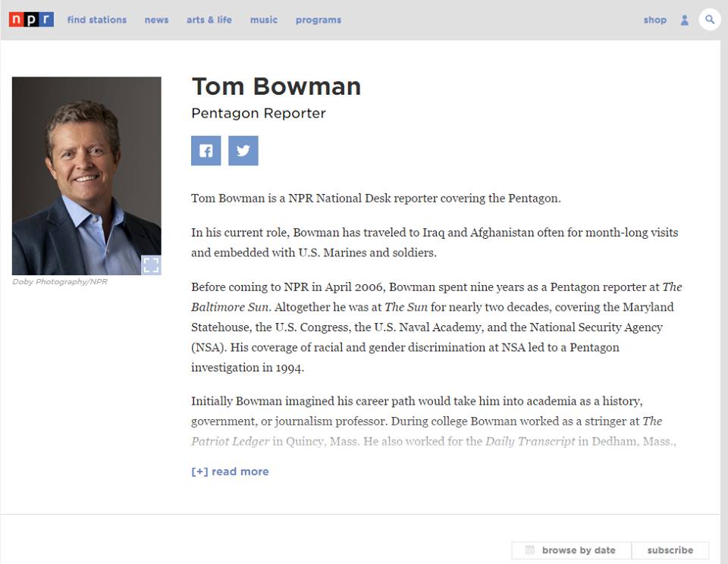Open the find stations menu
Screen dimensions: 728x564
[x=96, y=20]
